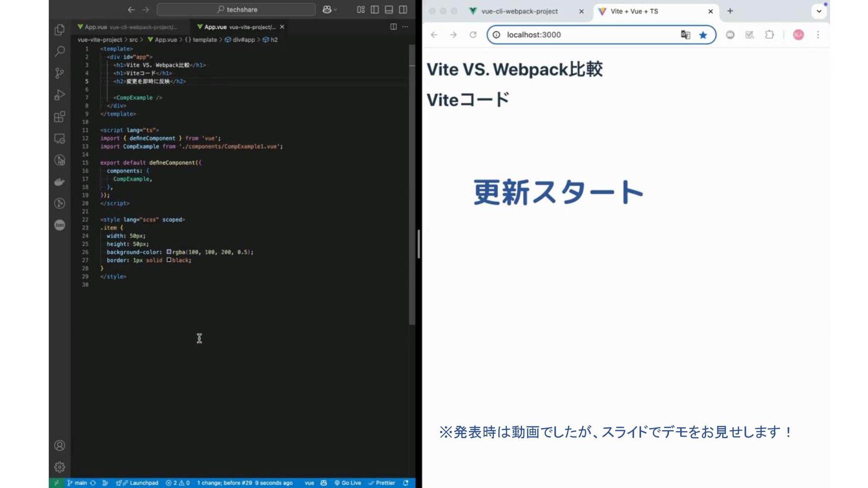Screen dimensions: 868x488
Task: Go forward in VS Code navigation history
Action: pyautogui.click(x=146, y=9)
